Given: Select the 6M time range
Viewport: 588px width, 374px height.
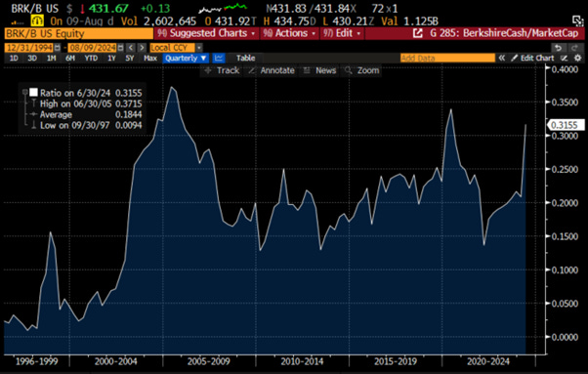Looking at the screenshot, I should (70, 58).
